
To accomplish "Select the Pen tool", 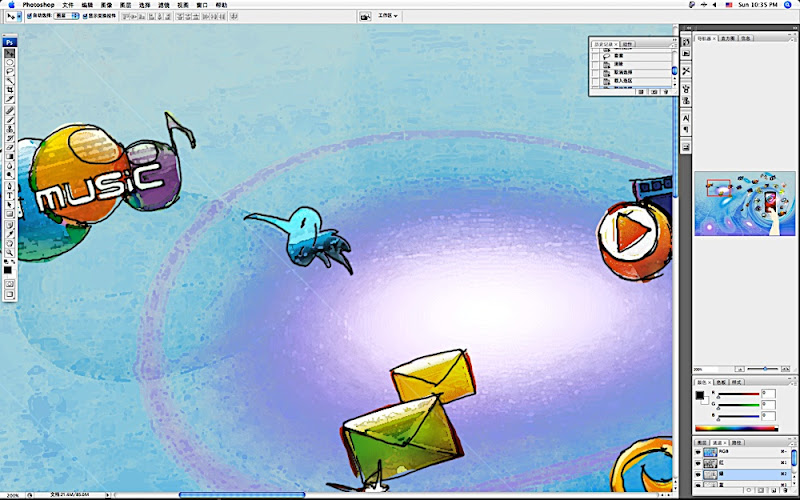I will click(x=10, y=186).
